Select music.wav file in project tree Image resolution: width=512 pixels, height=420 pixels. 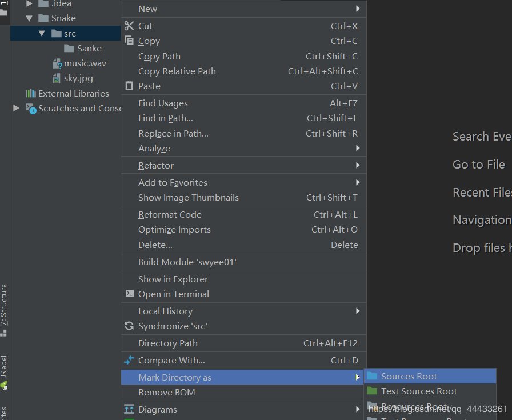click(85, 63)
